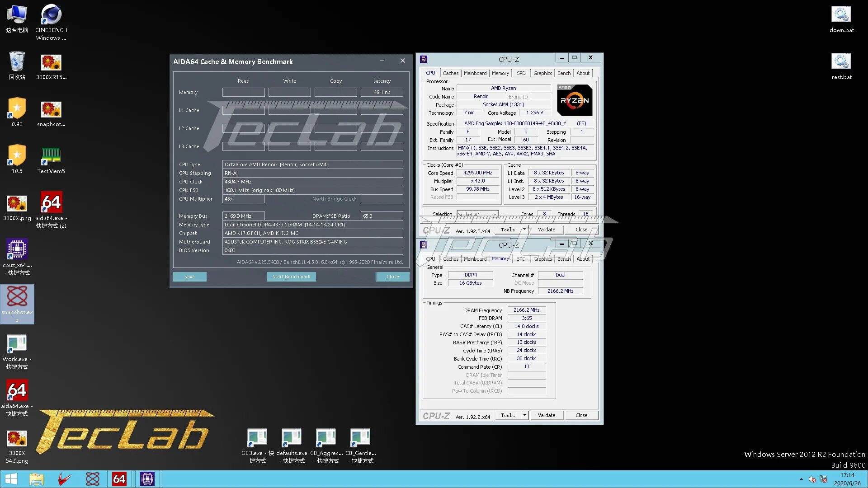Click the Save button in AIDA64
868x488 pixels.
[189, 277]
